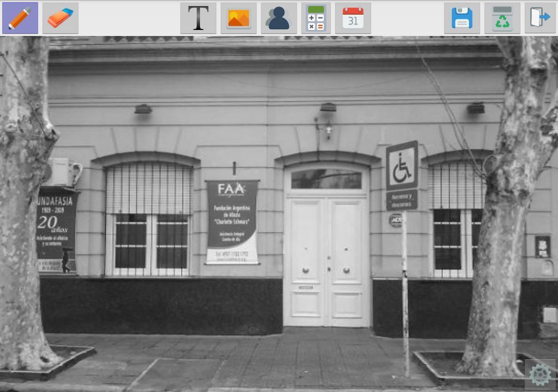Exit using the door arrow icon
This screenshot has height=392, width=558.
click(x=540, y=18)
